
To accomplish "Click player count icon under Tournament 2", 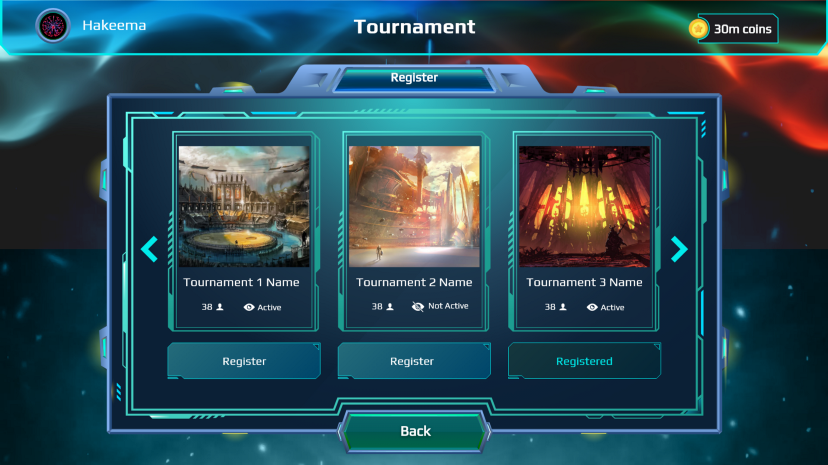I will click(390, 306).
